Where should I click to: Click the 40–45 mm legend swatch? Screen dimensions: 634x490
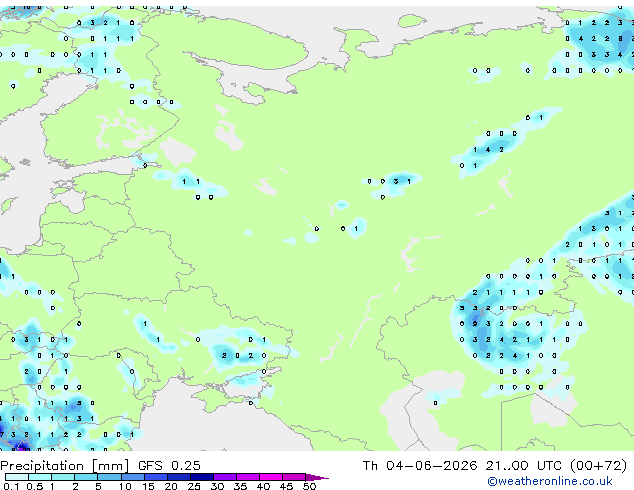271,477
